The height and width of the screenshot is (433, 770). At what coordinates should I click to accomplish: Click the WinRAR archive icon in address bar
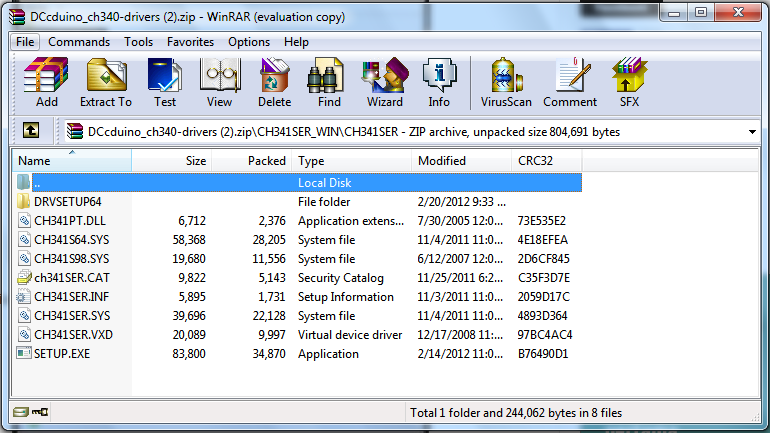click(75, 132)
